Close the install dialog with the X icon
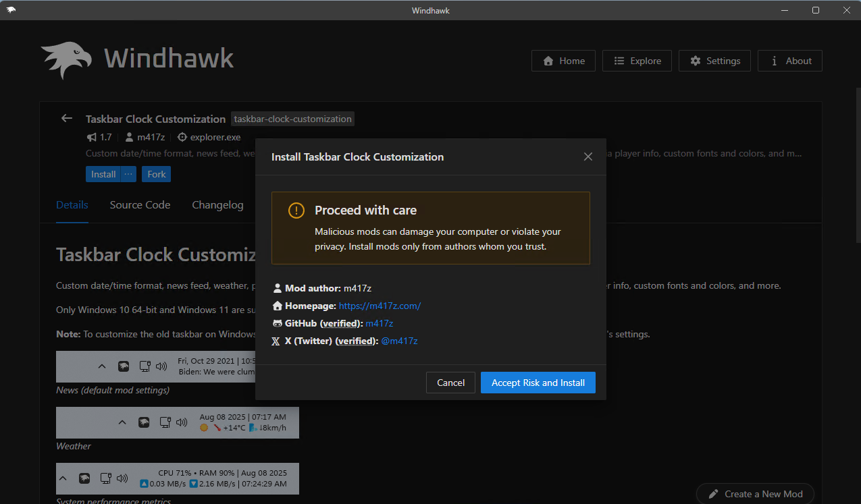This screenshot has height=504, width=861. coord(588,157)
